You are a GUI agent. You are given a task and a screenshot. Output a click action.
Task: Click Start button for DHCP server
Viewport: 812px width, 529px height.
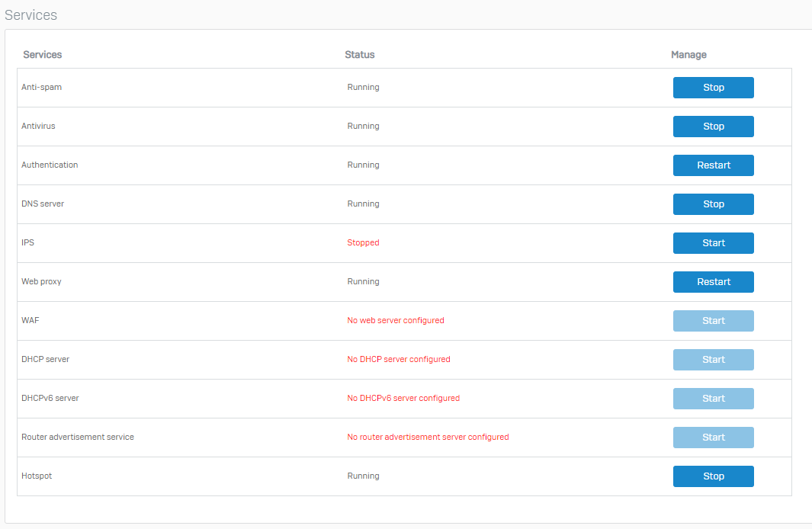[x=713, y=359]
